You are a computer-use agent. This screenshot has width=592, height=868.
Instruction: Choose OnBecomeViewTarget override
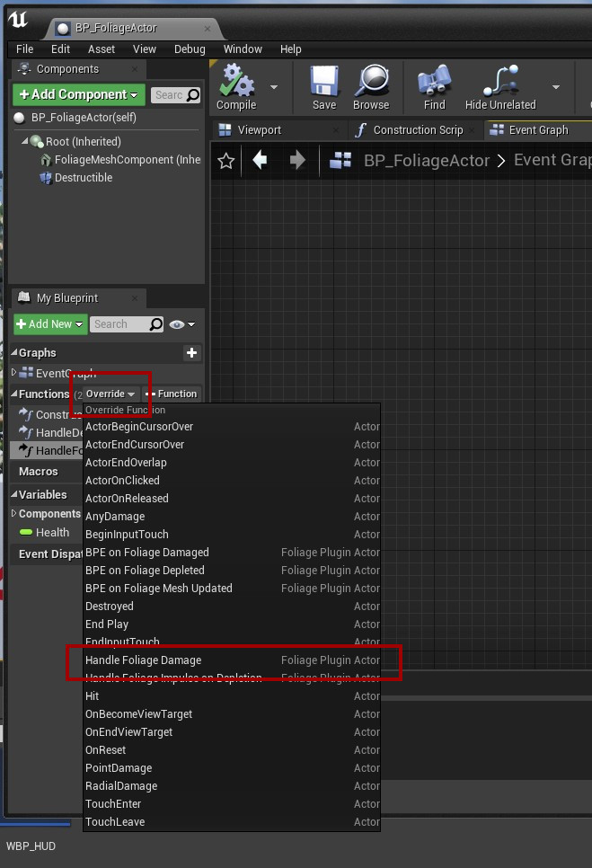click(232, 714)
